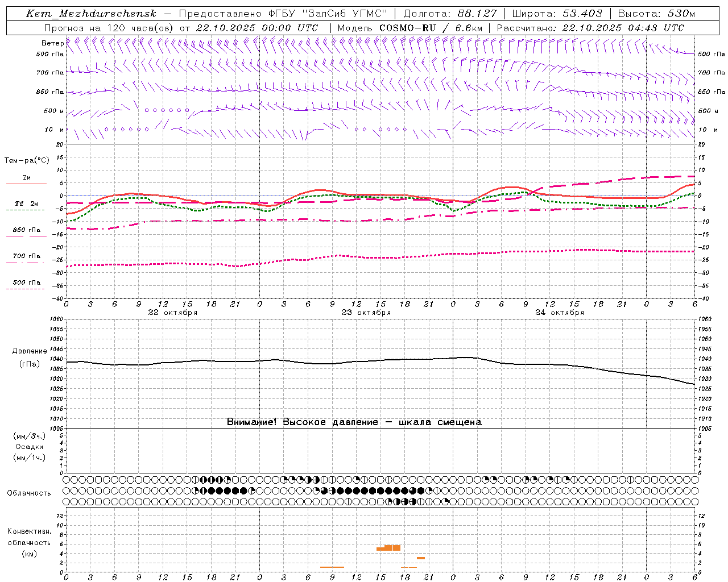
Task: Click the Ветер wind panel label
Action: tap(53, 43)
